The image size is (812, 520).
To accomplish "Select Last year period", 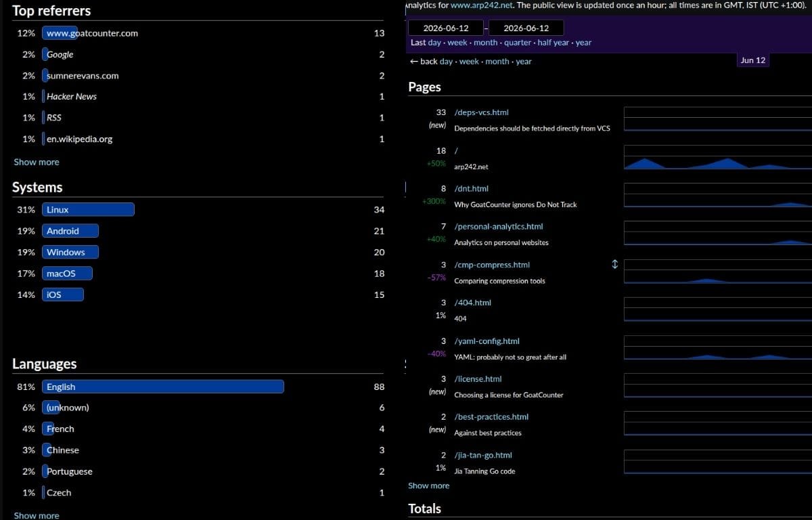I will pyautogui.click(x=583, y=42).
